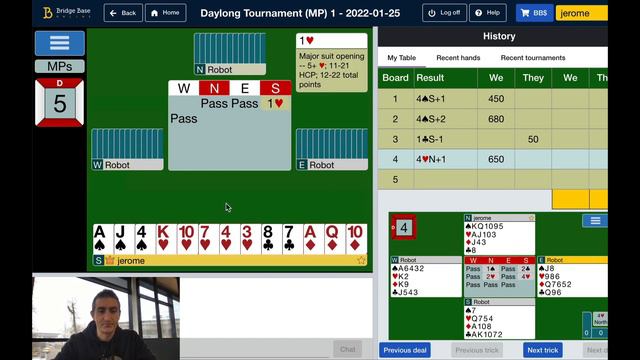Play the Queen of diamonds
This screenshot has height=360, width=640.
click(335, 239)
